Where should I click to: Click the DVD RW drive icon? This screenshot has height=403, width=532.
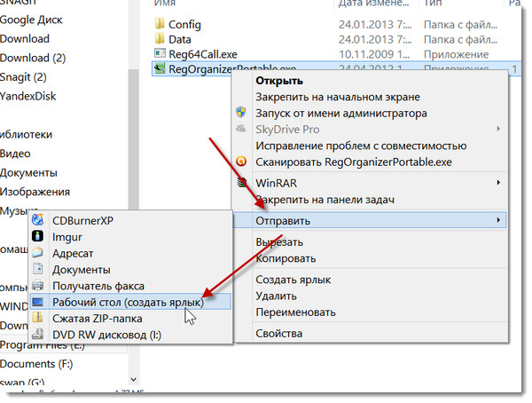click(x=37, y=334)
